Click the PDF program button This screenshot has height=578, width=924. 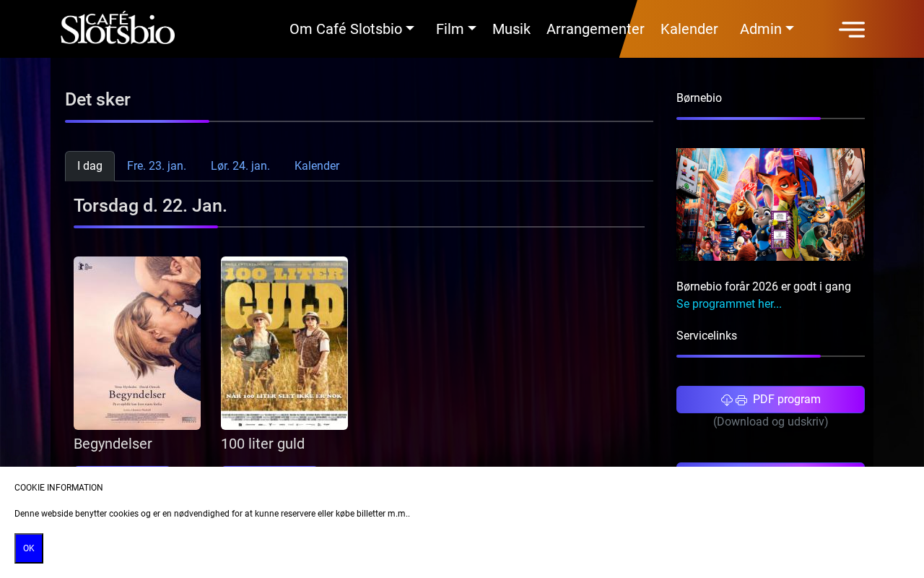(770, 400)
